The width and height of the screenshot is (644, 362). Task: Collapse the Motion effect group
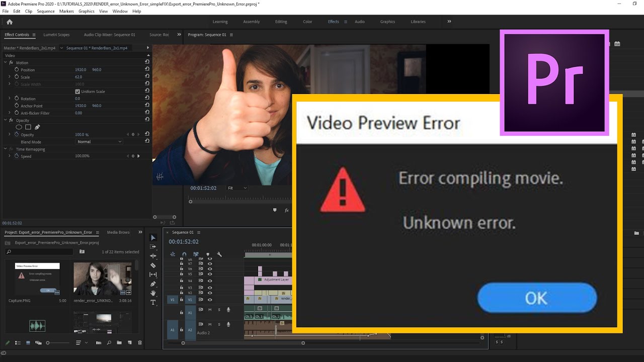pyautogui.click(x=6, y=62)
